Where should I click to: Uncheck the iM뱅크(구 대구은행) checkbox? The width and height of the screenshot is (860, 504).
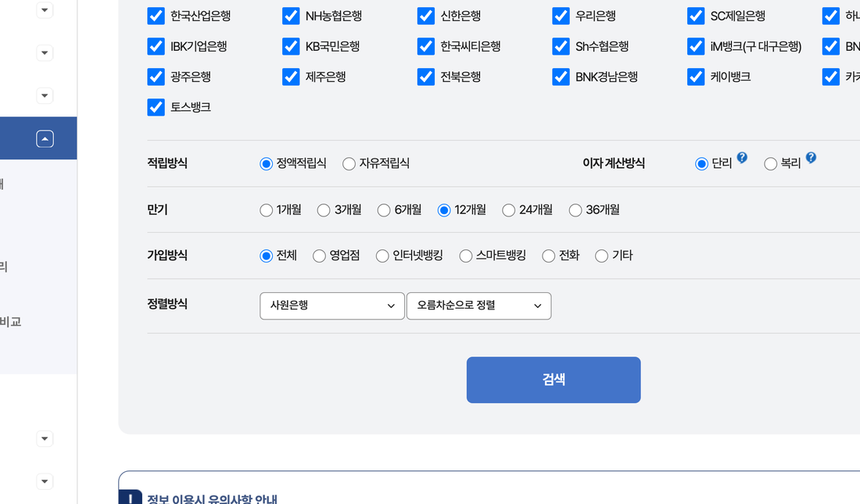coord(696,46)
